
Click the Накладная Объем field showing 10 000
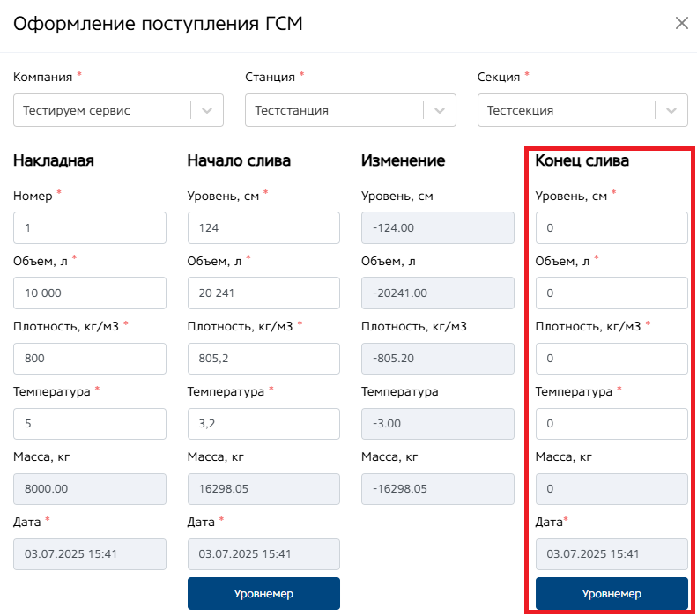coord(90,293)
